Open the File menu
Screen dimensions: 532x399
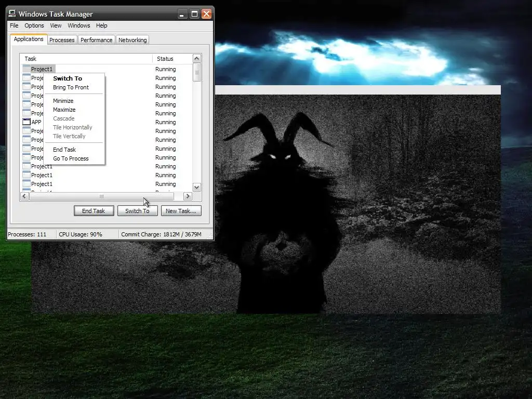click(x=14, y=25)
